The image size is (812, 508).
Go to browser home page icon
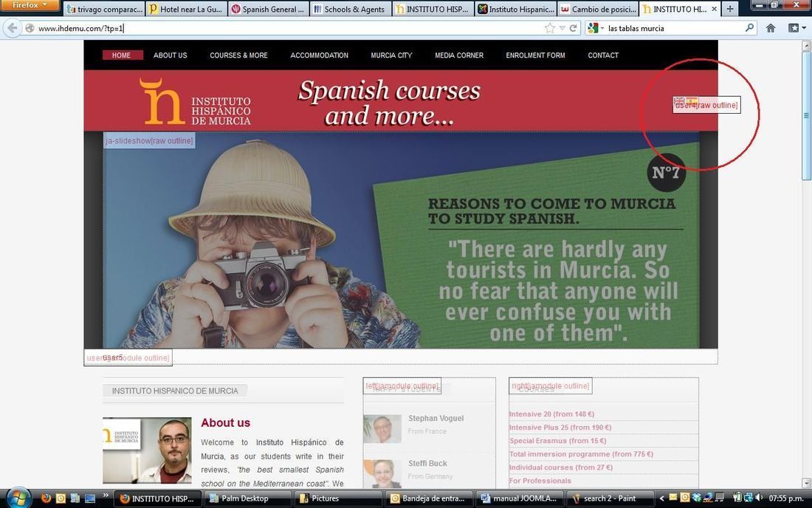click(771, 28)
